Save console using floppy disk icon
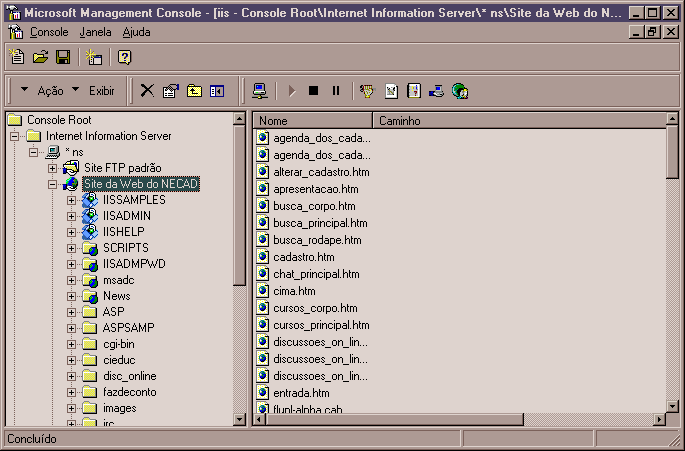The width and height of the screenshot is (685, 451). coord(63,57)
